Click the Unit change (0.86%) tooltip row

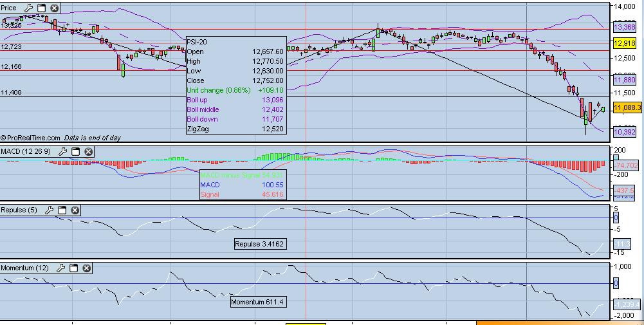tap(235, 90)
